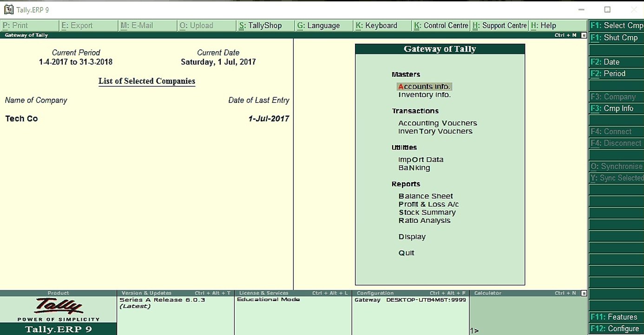Click F3: Company button
Screen dimensions: 644x335
[x=617, y=97]
